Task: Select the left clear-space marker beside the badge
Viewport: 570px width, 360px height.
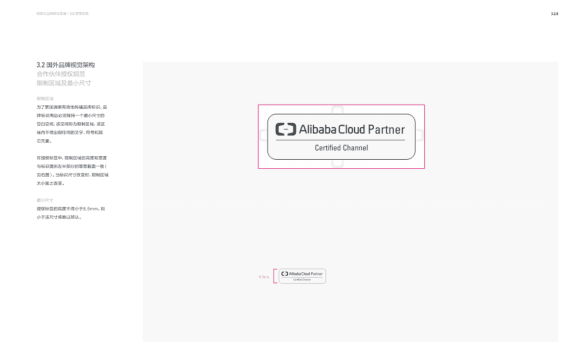Action: tap(264, 136)
